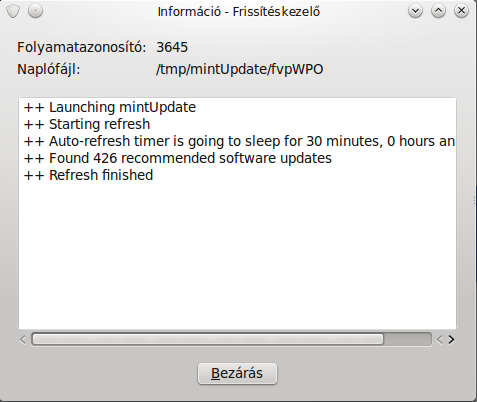Click the process ID value 3645
The width and height of the screenshot is (477, 402).
(x=172, y=47)
